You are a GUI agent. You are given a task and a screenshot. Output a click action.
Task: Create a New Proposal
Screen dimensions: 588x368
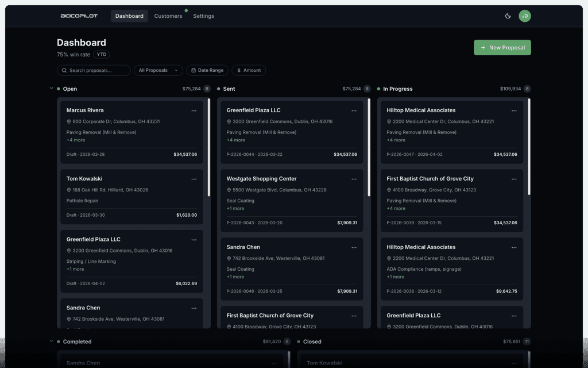click(x=502, y=47)
